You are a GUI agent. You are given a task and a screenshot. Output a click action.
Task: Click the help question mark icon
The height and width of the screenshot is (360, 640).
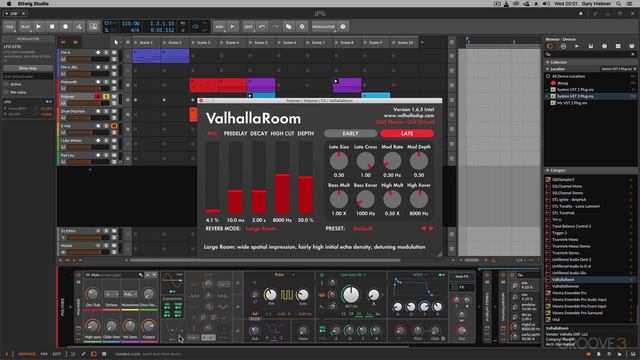pos(343,27)
